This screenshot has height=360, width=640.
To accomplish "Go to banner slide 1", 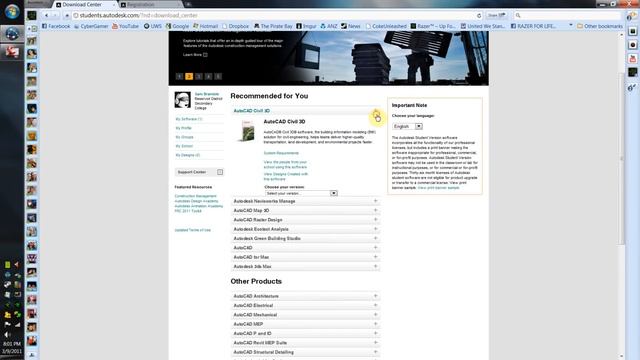I will (x=179, y=76).
